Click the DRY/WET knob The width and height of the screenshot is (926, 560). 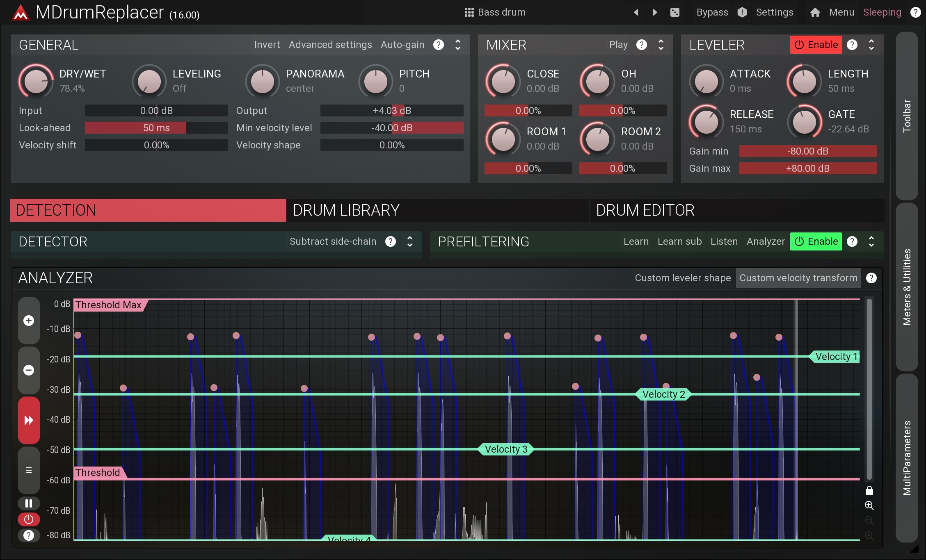[x=36, y=81]
